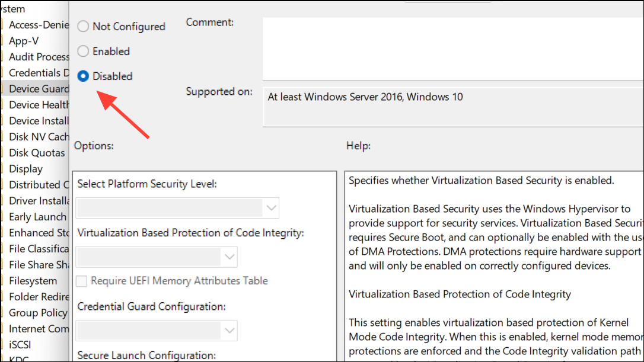The image size is (644, 362).
Task: Click the Supported on text field
Action: tap(454, 107)
